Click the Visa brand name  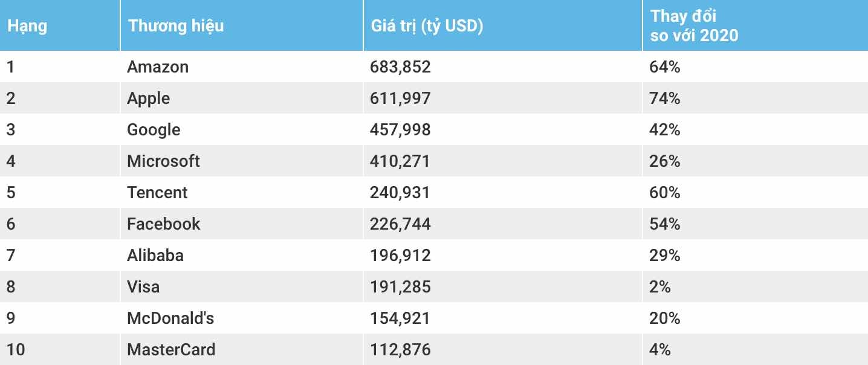[x=143, y=286]
